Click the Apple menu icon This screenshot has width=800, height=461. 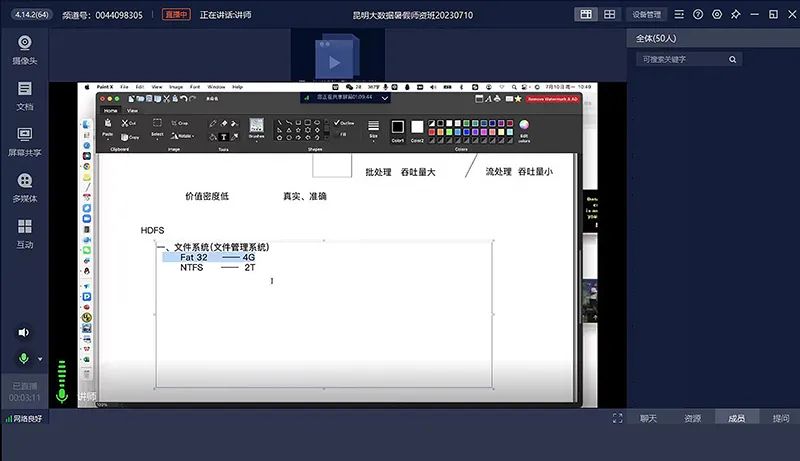click(87, 87)
